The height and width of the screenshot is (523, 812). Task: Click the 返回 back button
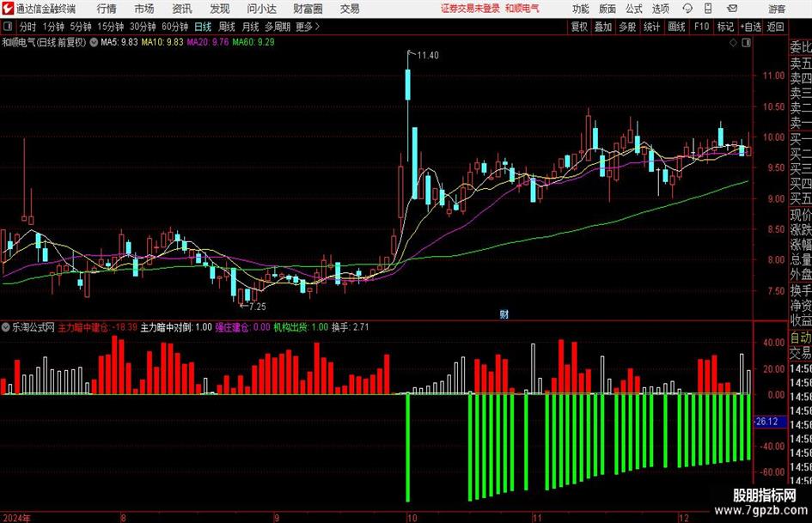[775, 27]
